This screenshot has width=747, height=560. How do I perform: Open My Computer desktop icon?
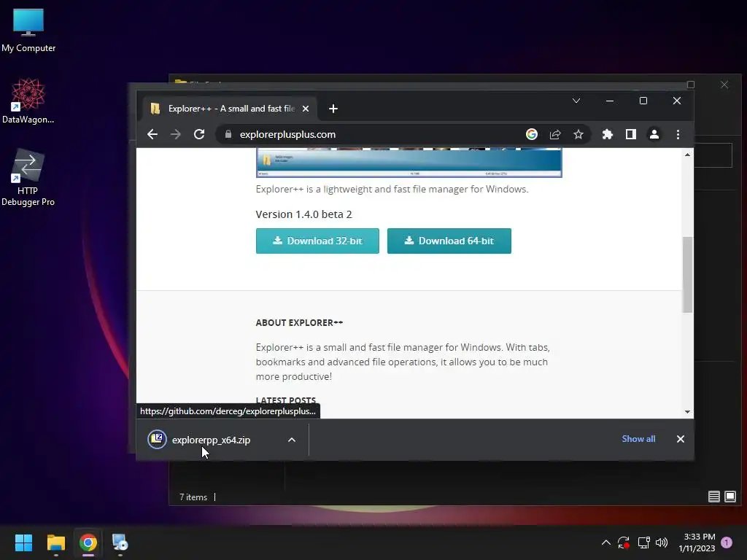click(28, 31)
